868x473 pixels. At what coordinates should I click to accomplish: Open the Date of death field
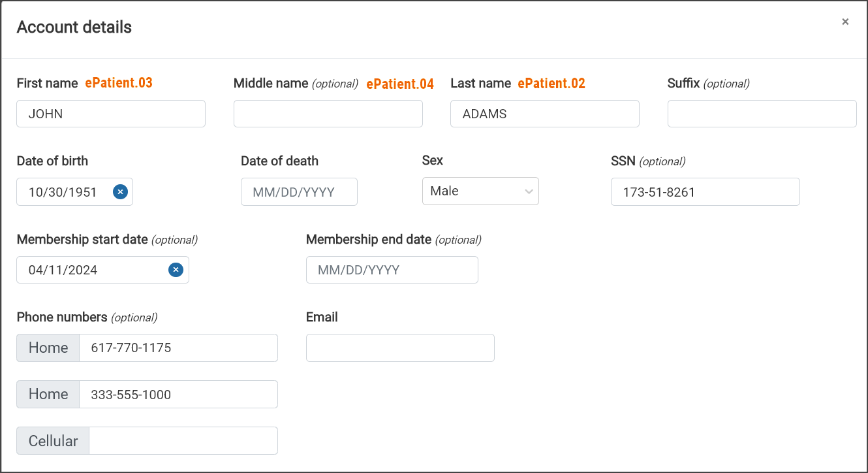click(x=299, y=192)
